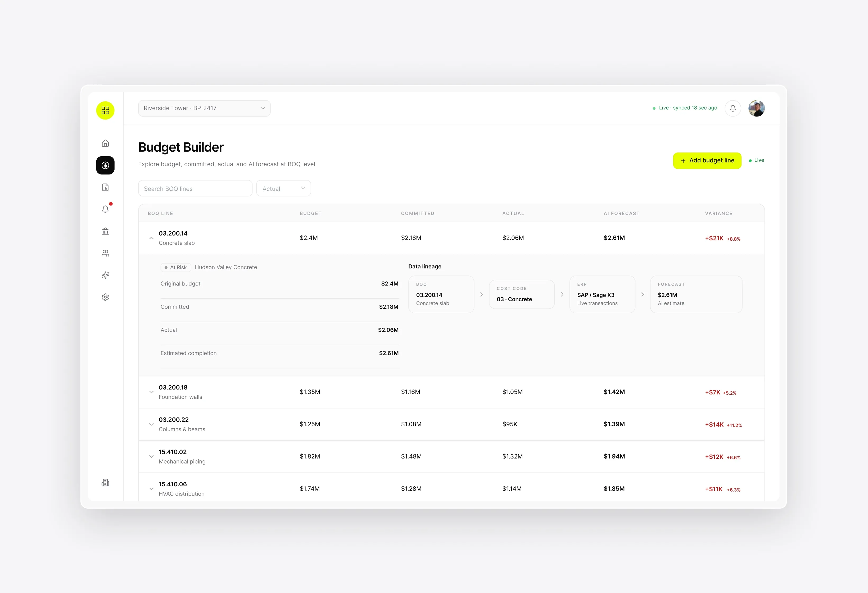This screenshot has height=593, width=868.
Task: Click the BOQ LINE column header
Action: (160, 213)
